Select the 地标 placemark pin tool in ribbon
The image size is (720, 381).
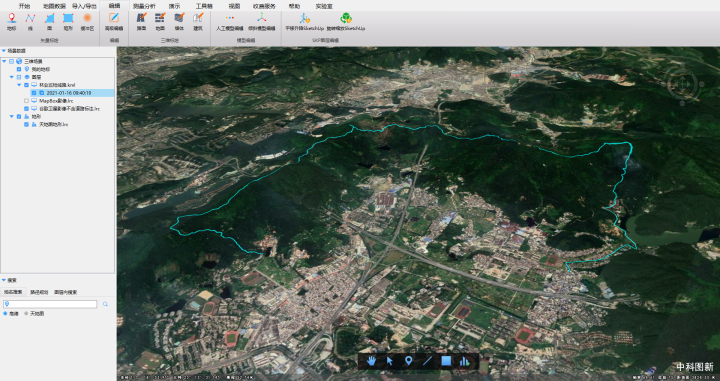[x=11, y=18]
